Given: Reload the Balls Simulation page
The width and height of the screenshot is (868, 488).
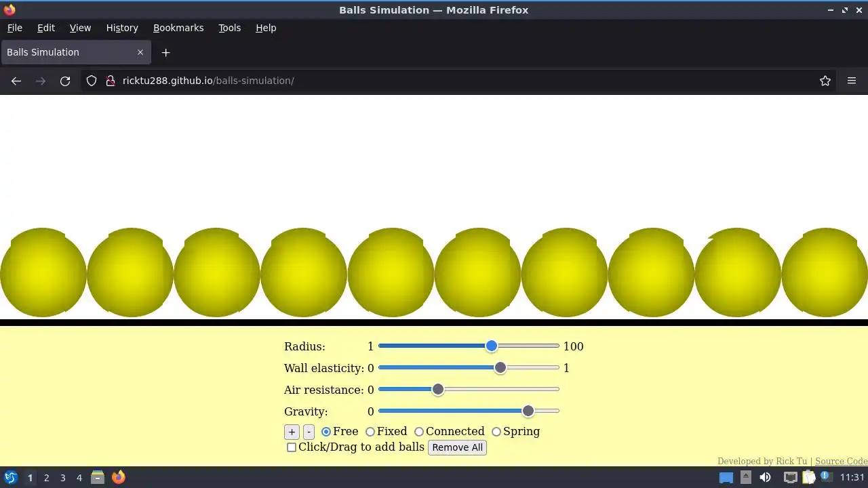Looking at the screenshot, I should coord(65,81).
